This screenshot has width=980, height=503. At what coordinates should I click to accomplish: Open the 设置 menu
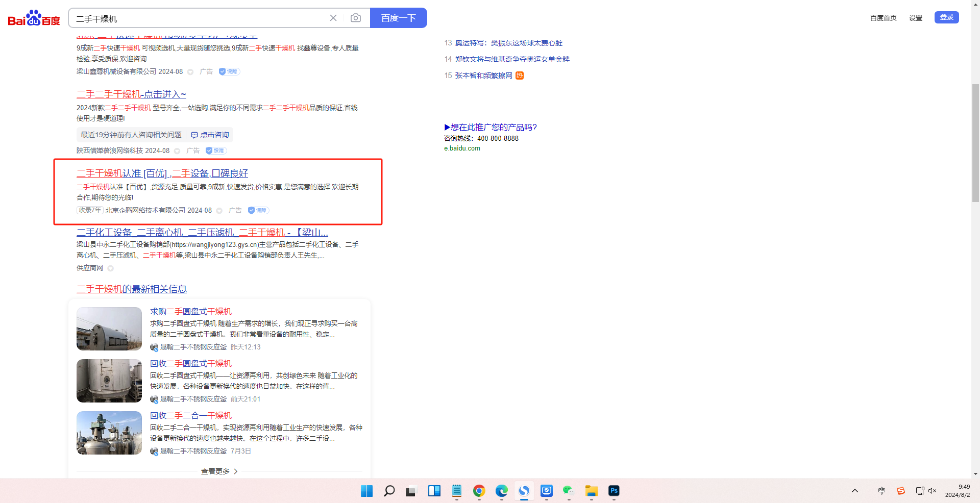916,18
